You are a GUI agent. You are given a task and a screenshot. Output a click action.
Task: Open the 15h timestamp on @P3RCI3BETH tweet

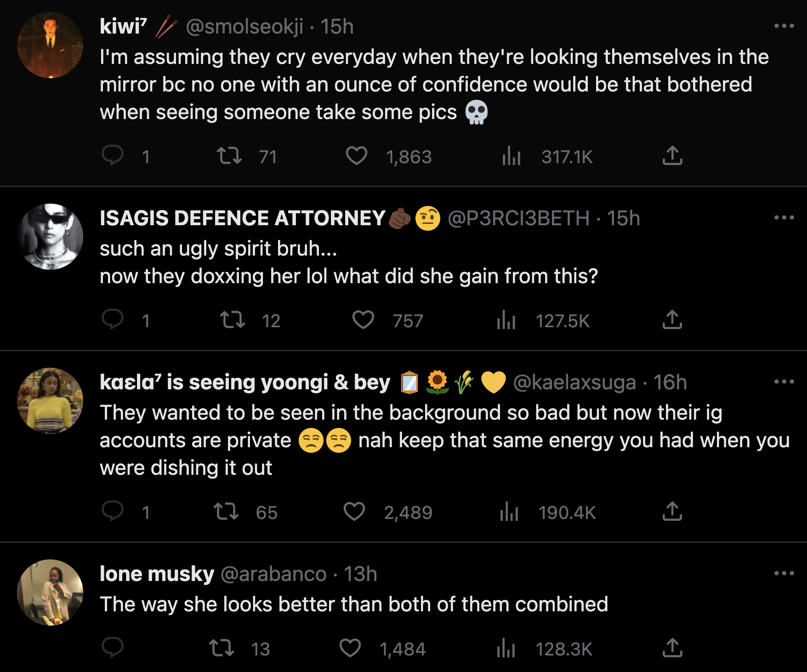[623, 218]
